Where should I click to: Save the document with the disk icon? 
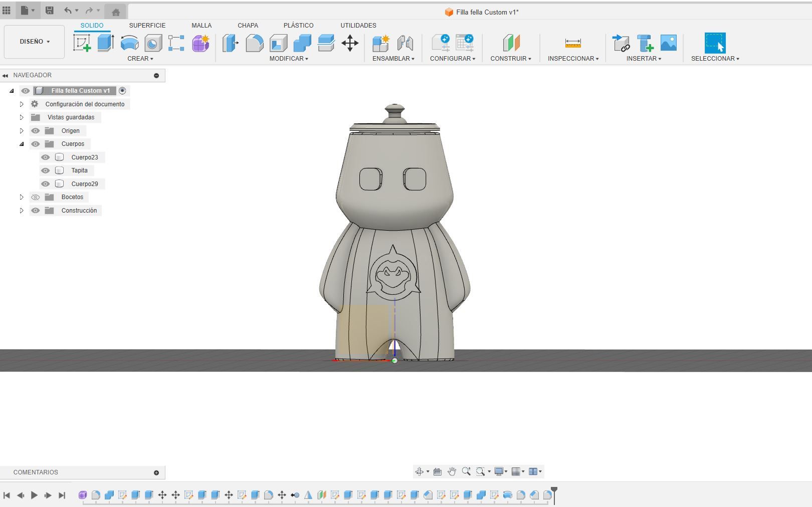click(x=49, y=10)
